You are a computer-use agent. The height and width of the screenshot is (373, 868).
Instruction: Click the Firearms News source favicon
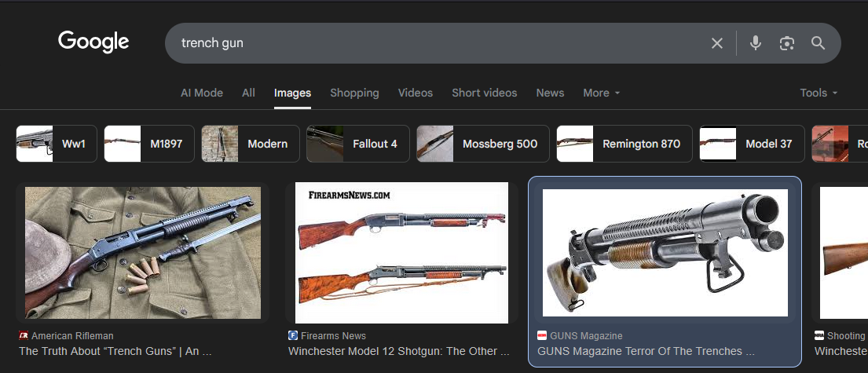point(293,335)
